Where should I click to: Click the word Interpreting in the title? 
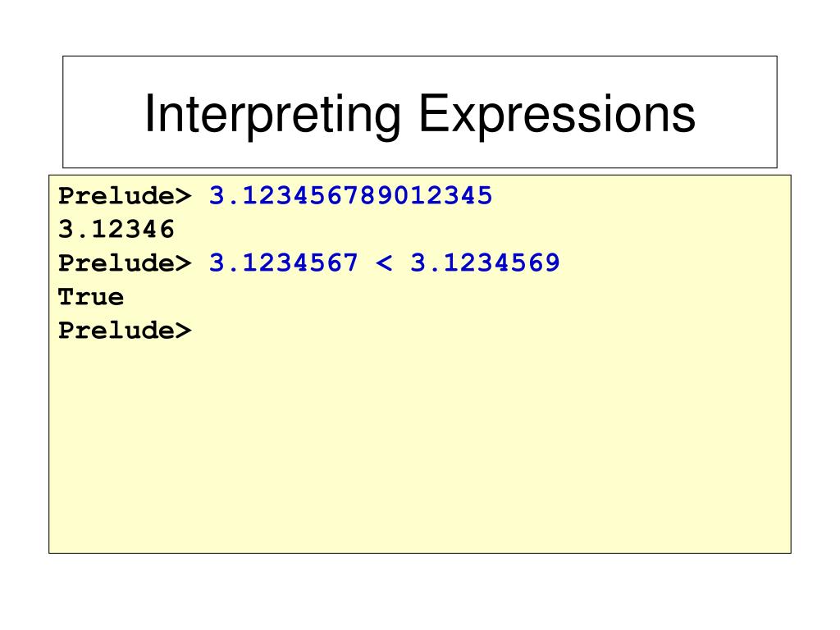coord(272,116)
